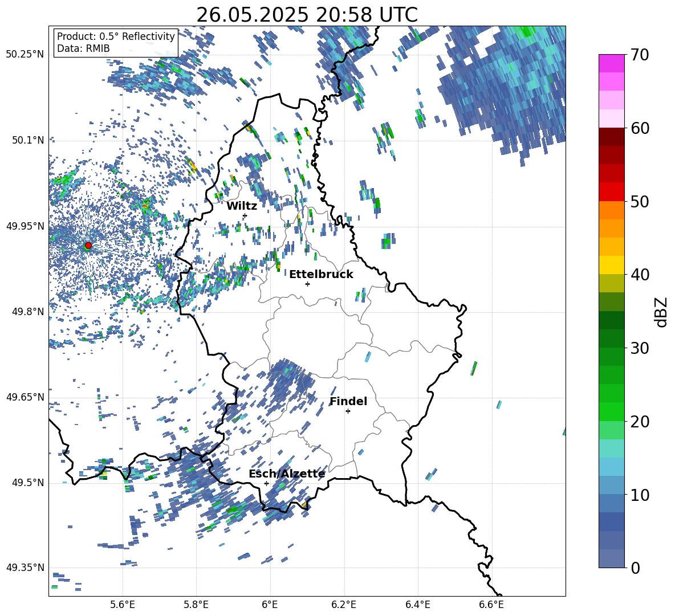675x616 pixels.
Task: Pick the bright red swatch just above 50 dBZ
Action: pos(611,192)
